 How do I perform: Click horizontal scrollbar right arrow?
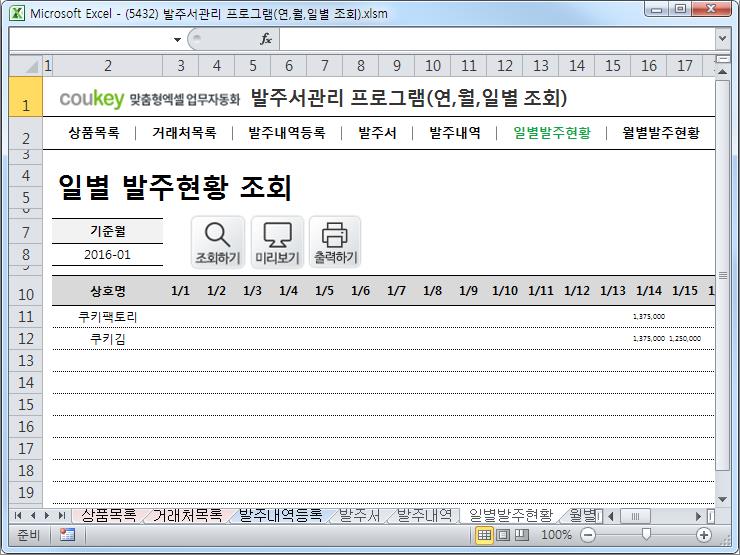(x=699, y=516)
